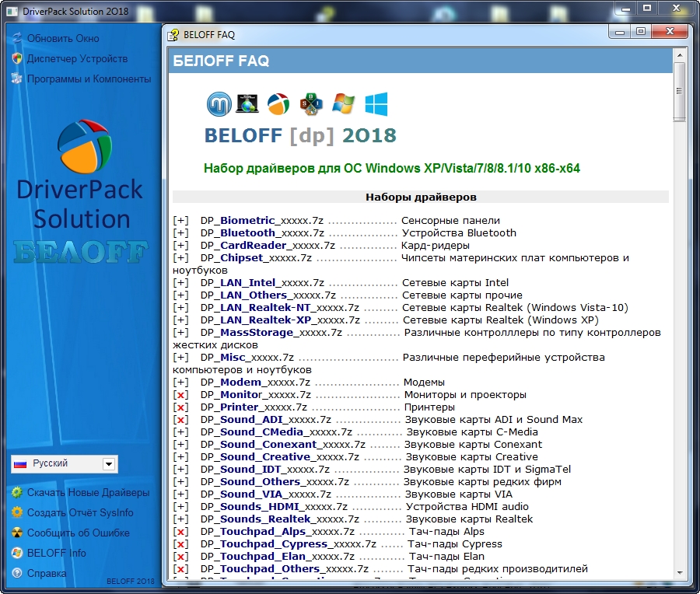Toggle the [x] marker beside DP_Touchpad_Alps
700x594 pixels.
pyautogui.click(x=180, y=532)
